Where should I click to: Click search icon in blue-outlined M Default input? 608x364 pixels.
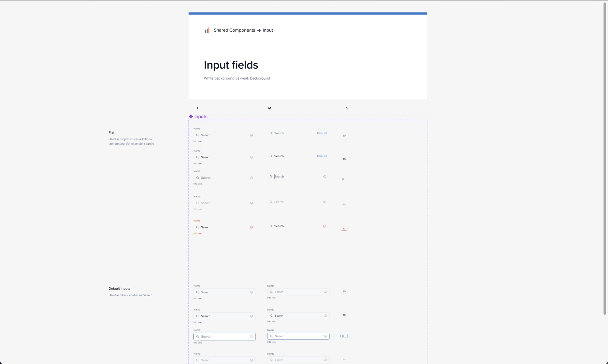(271, 336)
